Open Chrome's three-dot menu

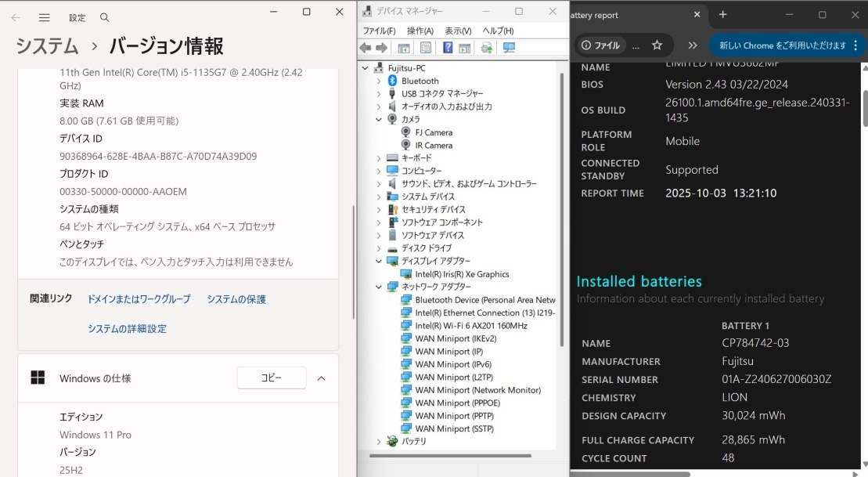click(855, 46)
